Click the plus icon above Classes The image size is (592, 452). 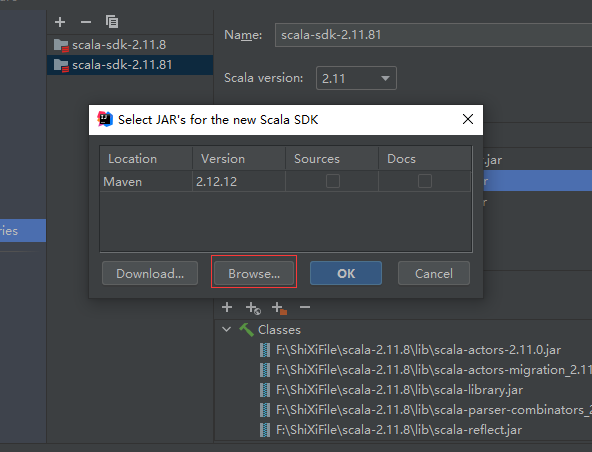[x=227, y=307]
